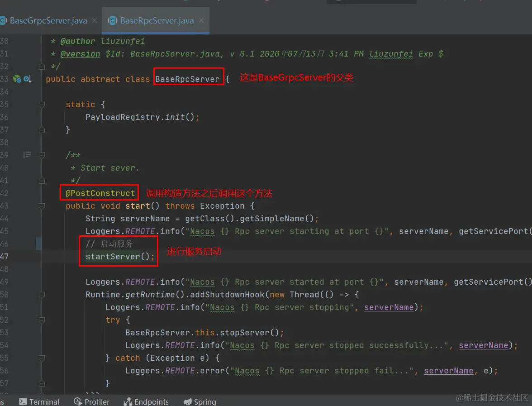Click underlined serverName on stopped fail line
Image resolution: width=532 pixels, height=406 pixels.
click(449, 371)
